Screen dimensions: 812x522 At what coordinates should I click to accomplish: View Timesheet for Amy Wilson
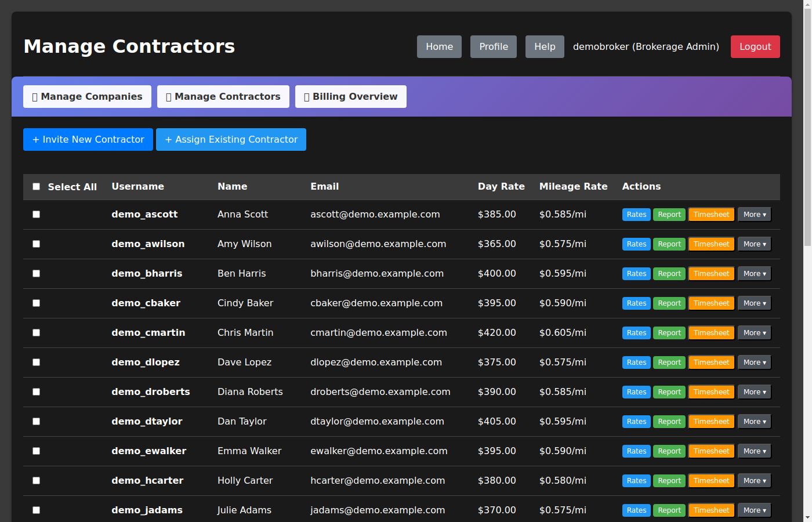click(711, 244)
